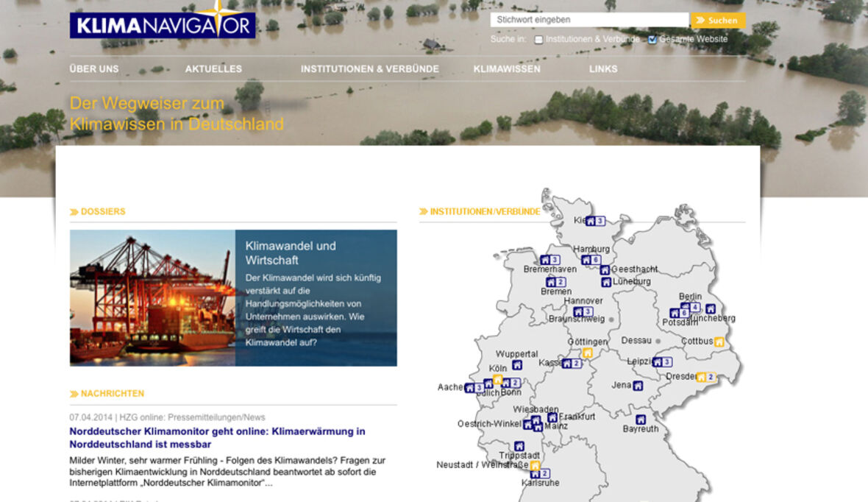
Task: Click the yellow Göttingen house marker
Action: (587, 353)
